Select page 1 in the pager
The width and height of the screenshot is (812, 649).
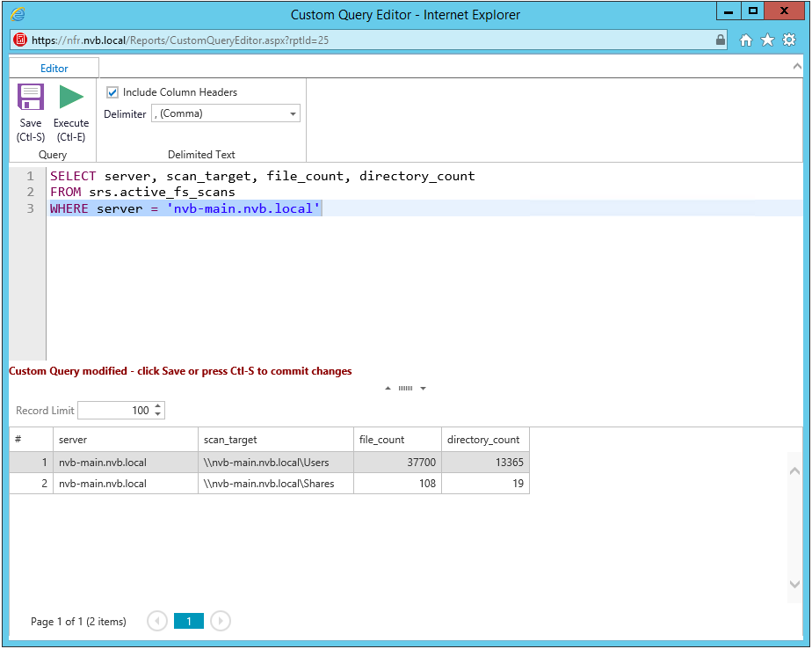pyautogui.click(x=189, y=621)
